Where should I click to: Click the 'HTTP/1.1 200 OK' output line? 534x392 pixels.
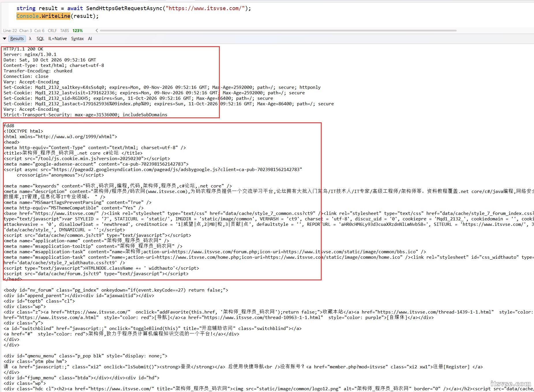tap(23, 49)
